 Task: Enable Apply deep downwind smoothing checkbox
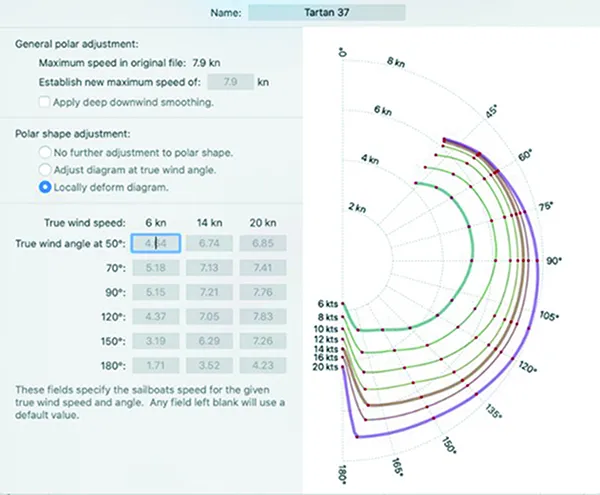[44, 102]
